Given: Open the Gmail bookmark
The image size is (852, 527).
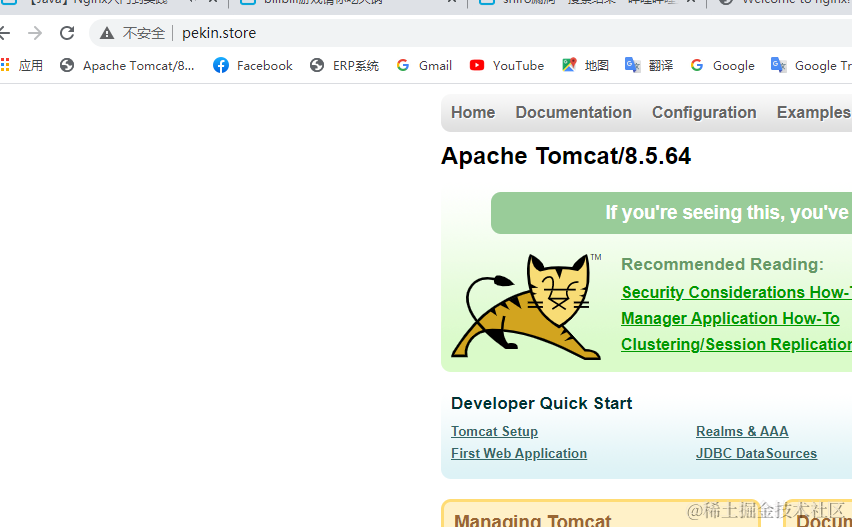Looking at the screenshot, I should [x=424, y=66].
